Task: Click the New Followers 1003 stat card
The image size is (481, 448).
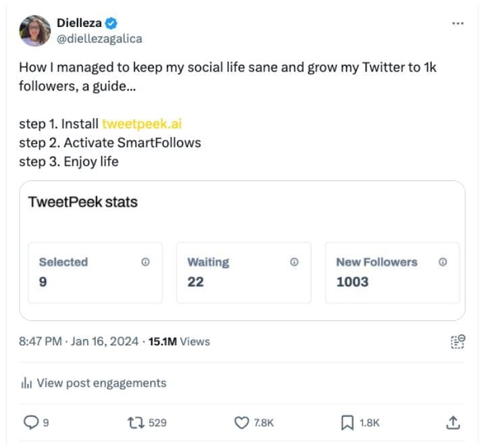Action: [392, 272]
